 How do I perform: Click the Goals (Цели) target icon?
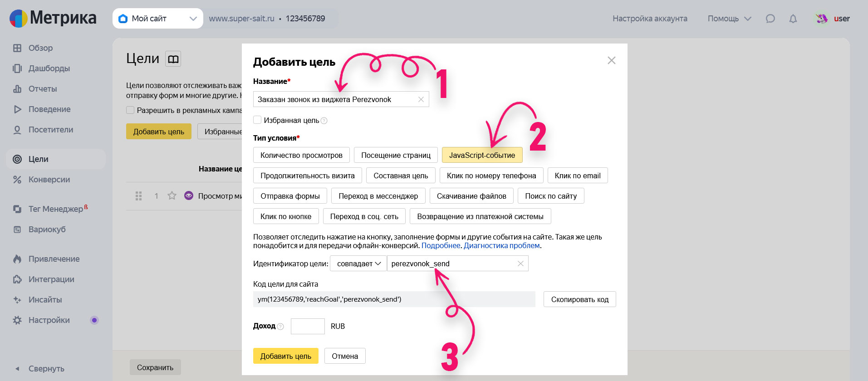point(17,159)
